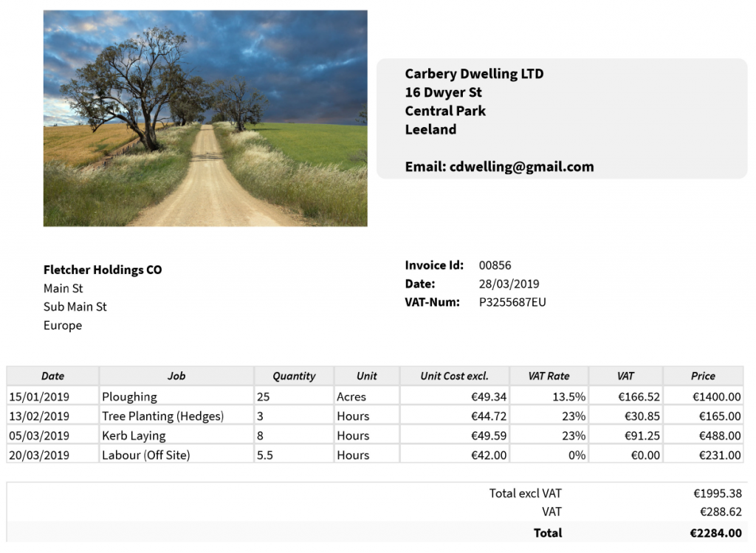Click VAT amount €30.85

coord(625,416)
